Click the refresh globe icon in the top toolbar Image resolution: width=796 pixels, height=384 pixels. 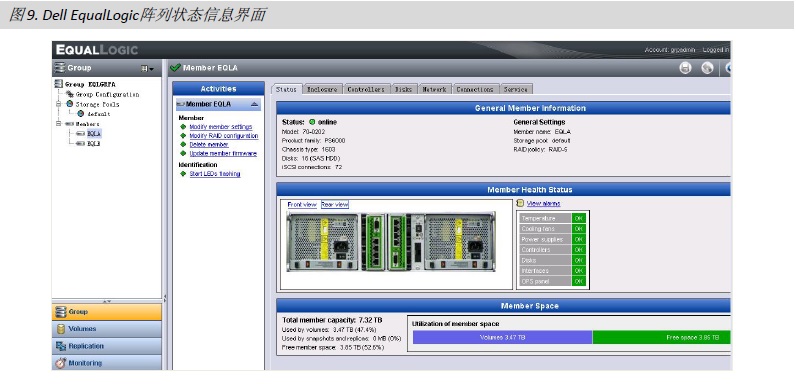[707, 68]
